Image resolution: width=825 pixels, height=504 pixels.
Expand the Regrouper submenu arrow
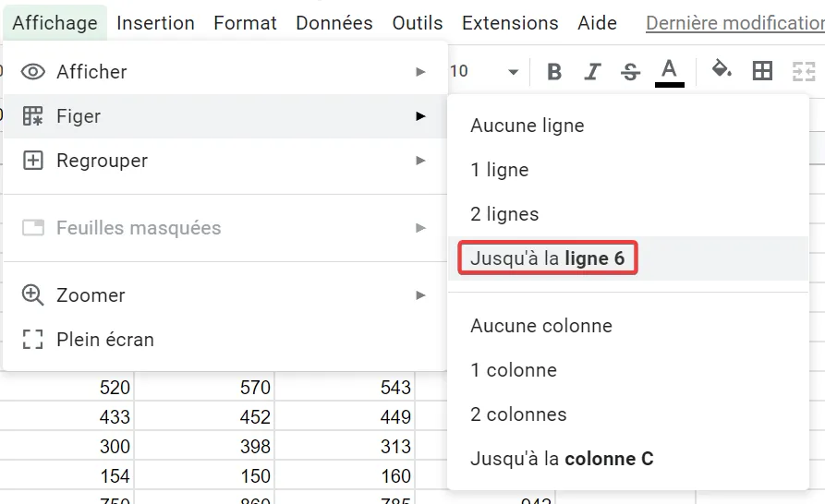point(420,161)
